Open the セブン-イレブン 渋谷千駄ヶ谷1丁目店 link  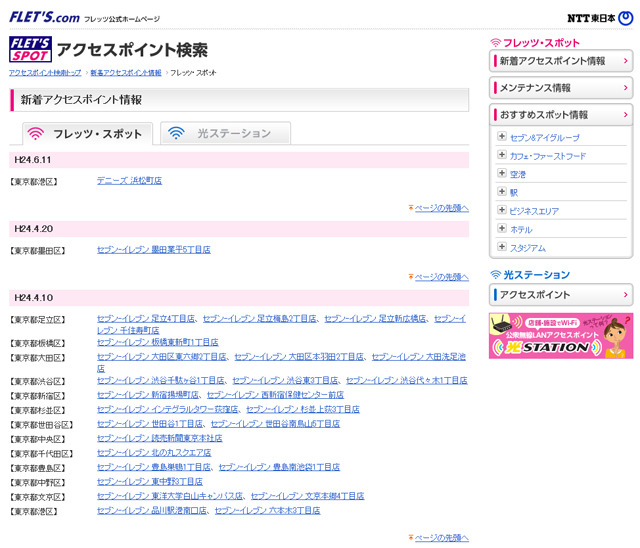[x=161, y=380]
